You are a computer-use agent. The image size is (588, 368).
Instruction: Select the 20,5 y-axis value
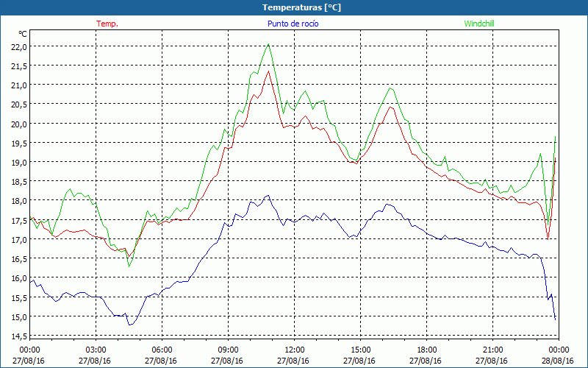[x=19, y=105]
